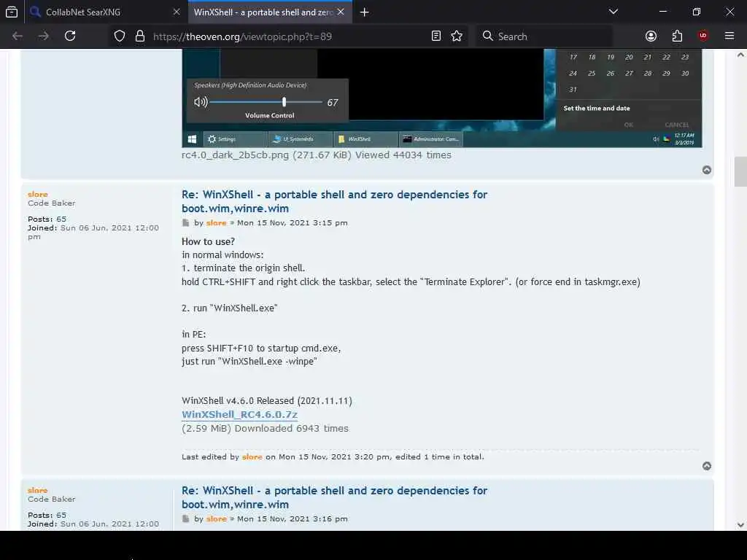Open slore author link in 3:15 pm byline

tap(216, 223)
